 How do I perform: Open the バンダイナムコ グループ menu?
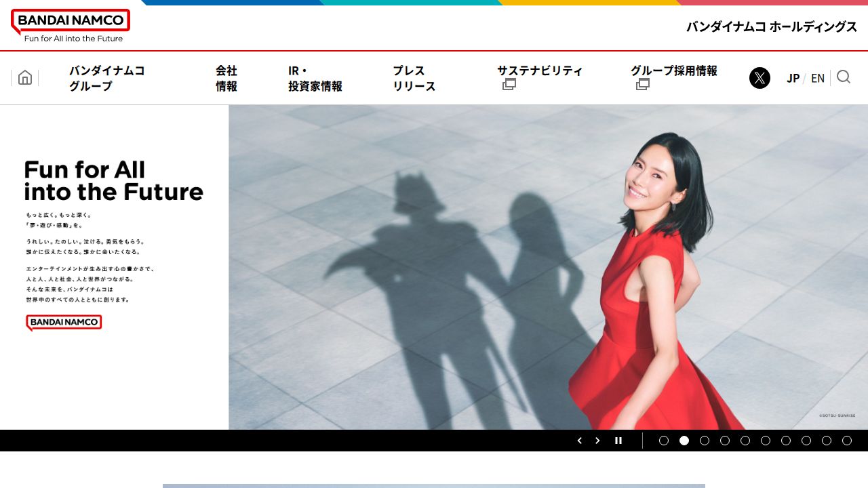click(x=107, y=78)
